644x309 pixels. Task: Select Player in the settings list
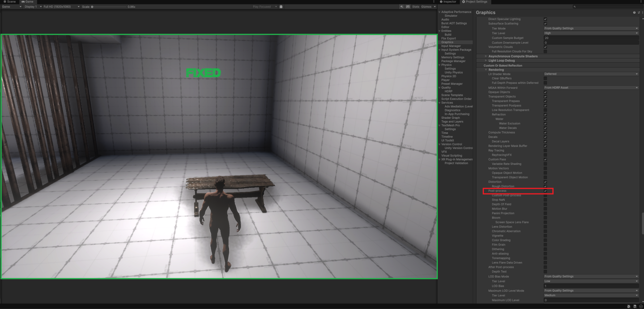click(x=445, y=80)
